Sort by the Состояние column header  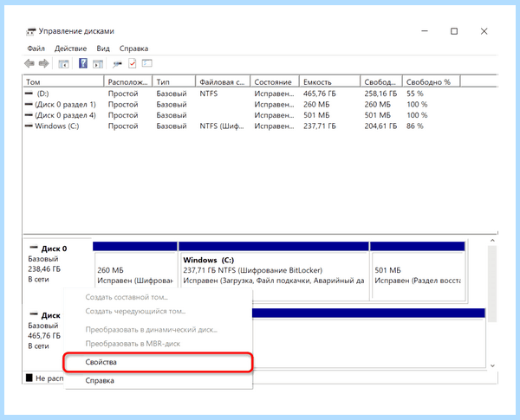click(275, 81)
